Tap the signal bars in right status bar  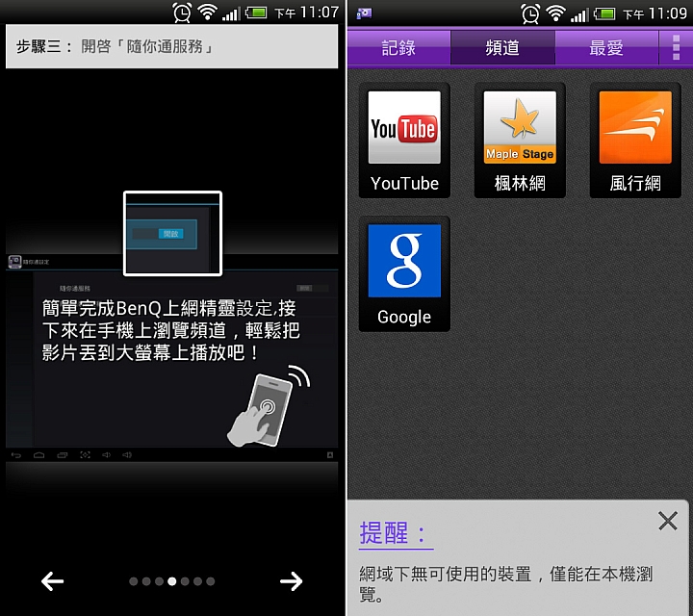click(579, 14)
